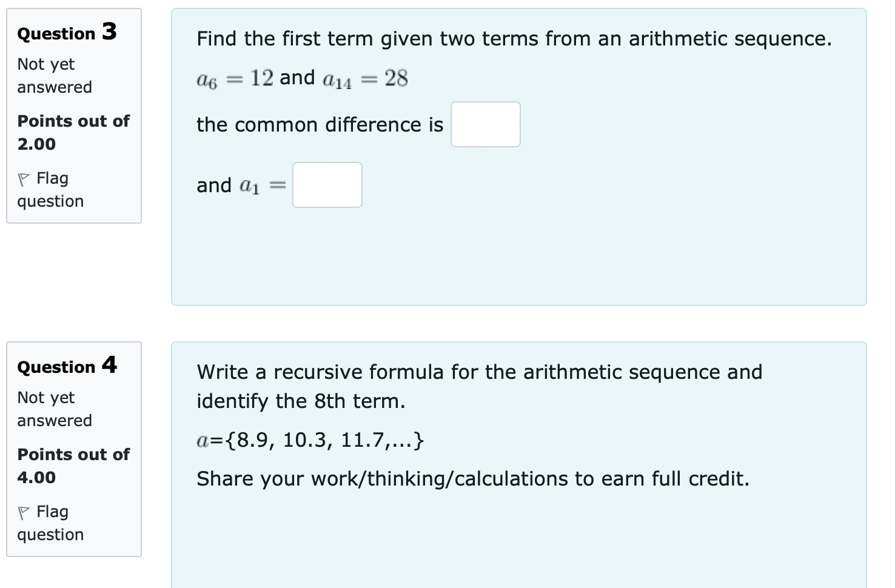Viewport: 895px width, 588px height.
Task: Select the Question 4 information panel
Action: pos(73,449)
